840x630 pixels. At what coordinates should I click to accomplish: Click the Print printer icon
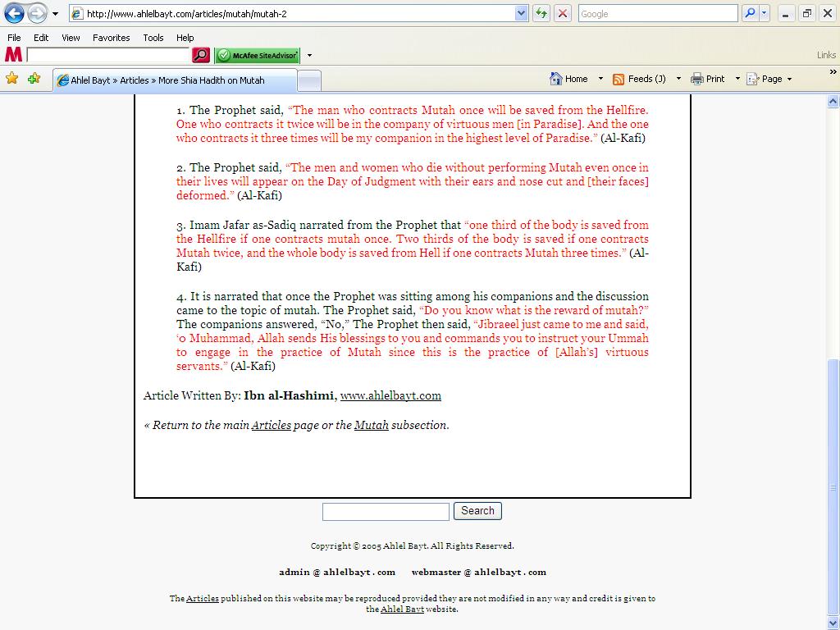[x=697, y=80]
